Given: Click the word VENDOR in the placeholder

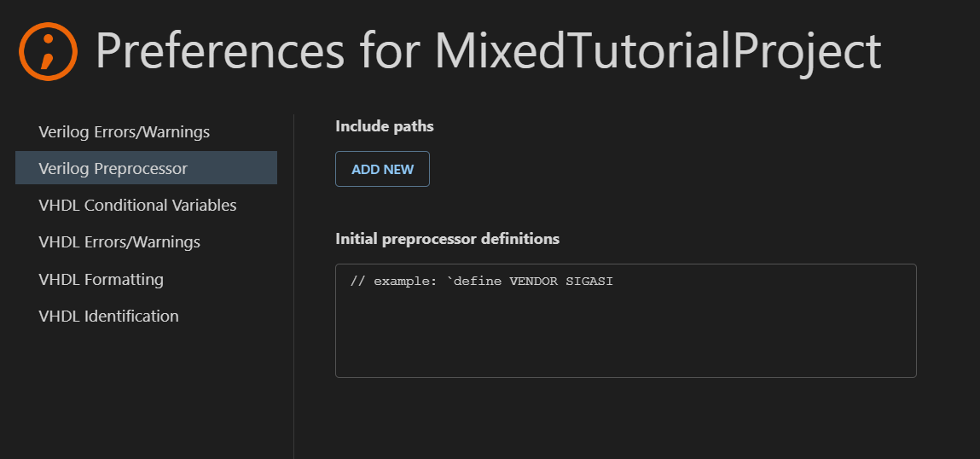Looking at the screenshot, I should click(534, 281).
